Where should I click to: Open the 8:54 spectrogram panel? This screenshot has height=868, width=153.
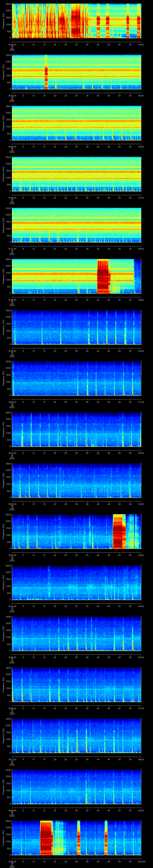click(76, 583)
